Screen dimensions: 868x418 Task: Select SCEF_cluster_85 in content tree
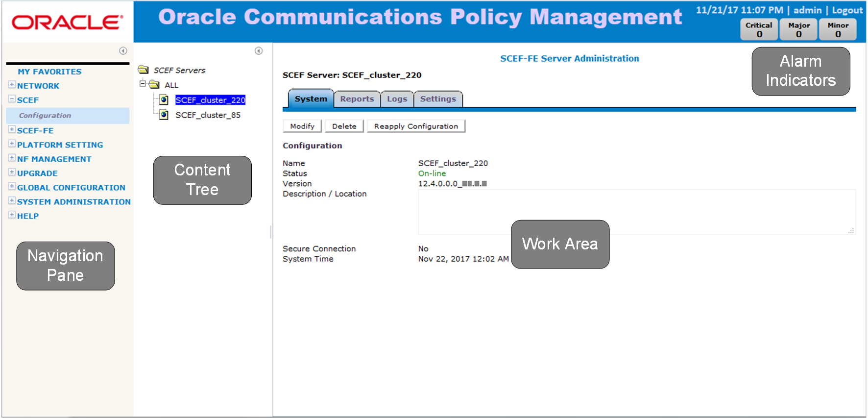[208, 115]
